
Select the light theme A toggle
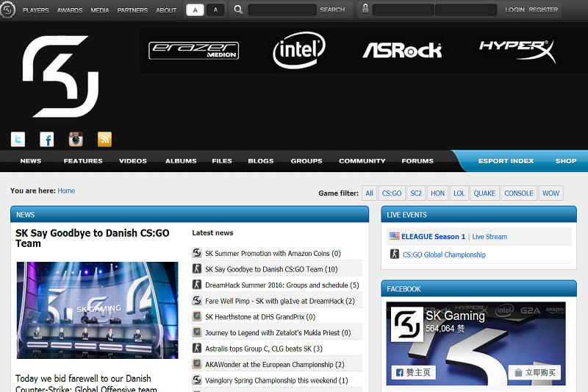[195, 10]
